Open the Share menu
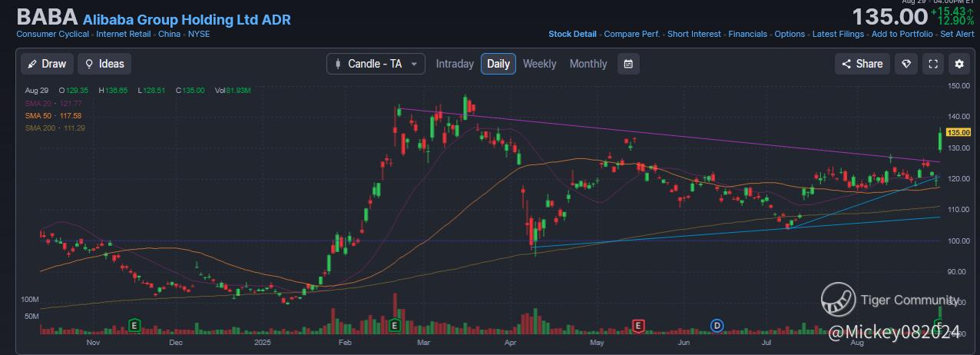 862,64
